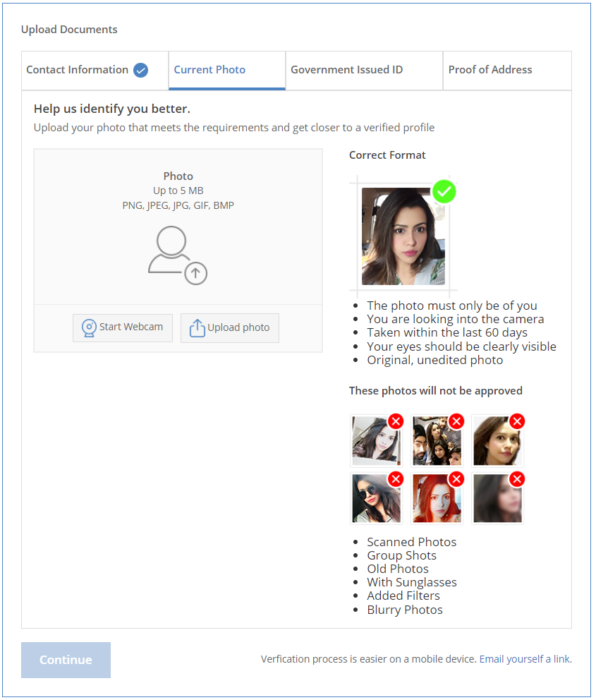
Task: Go to the Proof of Address tab
Action: (490, 70)
